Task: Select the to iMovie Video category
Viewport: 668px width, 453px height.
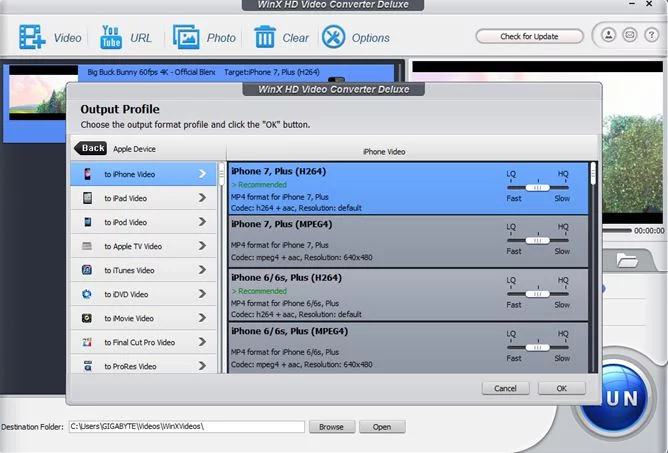Action: coord(144,318)
